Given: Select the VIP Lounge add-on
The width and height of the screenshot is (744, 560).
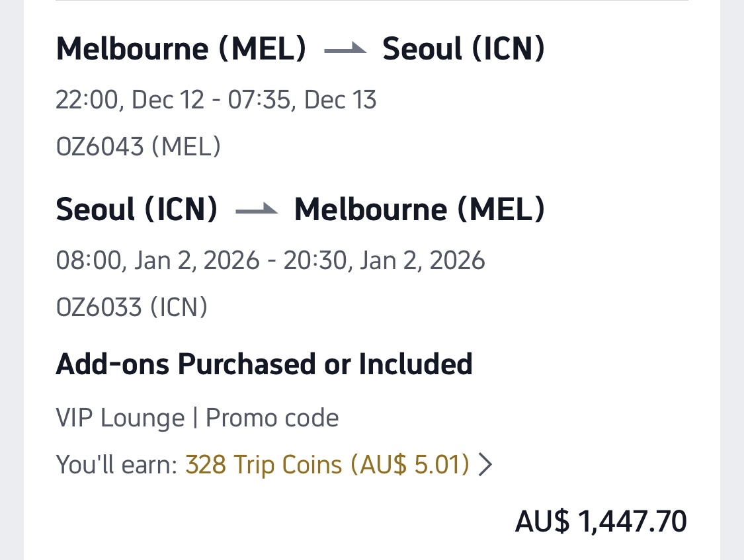Looking at the screenshot, I should [120, 419].
